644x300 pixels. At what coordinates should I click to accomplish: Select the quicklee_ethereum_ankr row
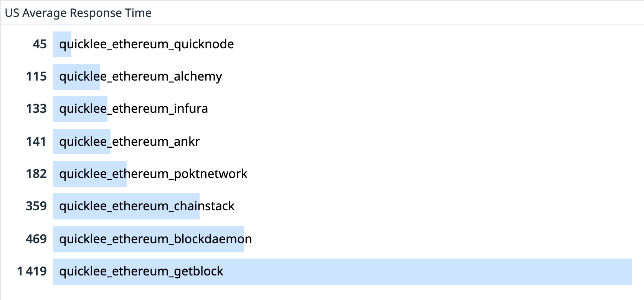322,141
